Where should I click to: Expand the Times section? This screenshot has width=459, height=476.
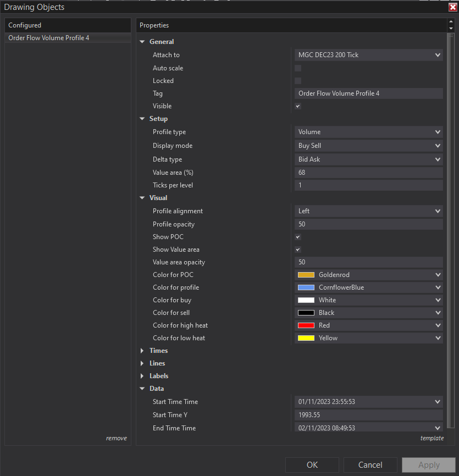(x=142, y=351)
